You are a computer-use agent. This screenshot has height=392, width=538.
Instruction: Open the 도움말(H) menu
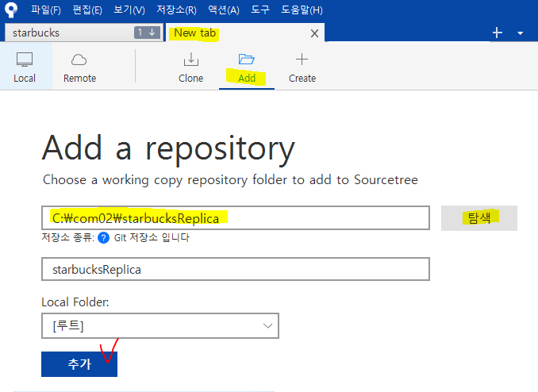click(302, 10)
